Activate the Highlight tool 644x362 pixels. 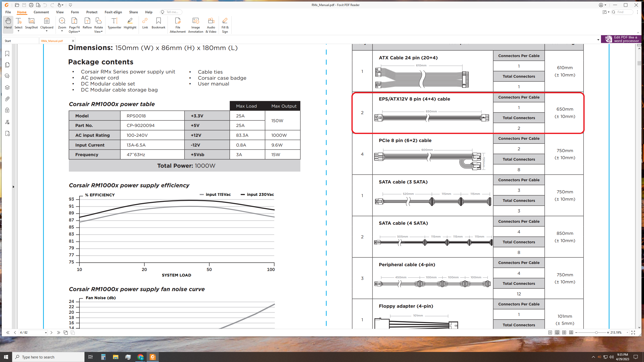(x=130, y=23)
